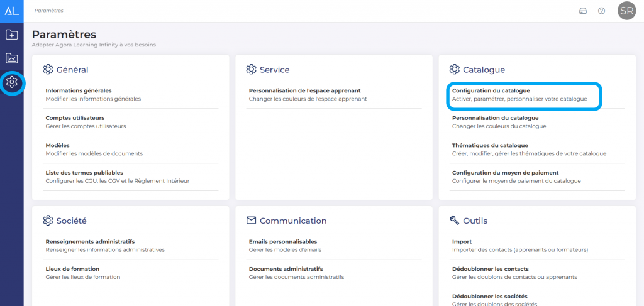Go to Renseignements administratifs
The width and height of the screenshot is (644, 306).
(x=90, y=241)
